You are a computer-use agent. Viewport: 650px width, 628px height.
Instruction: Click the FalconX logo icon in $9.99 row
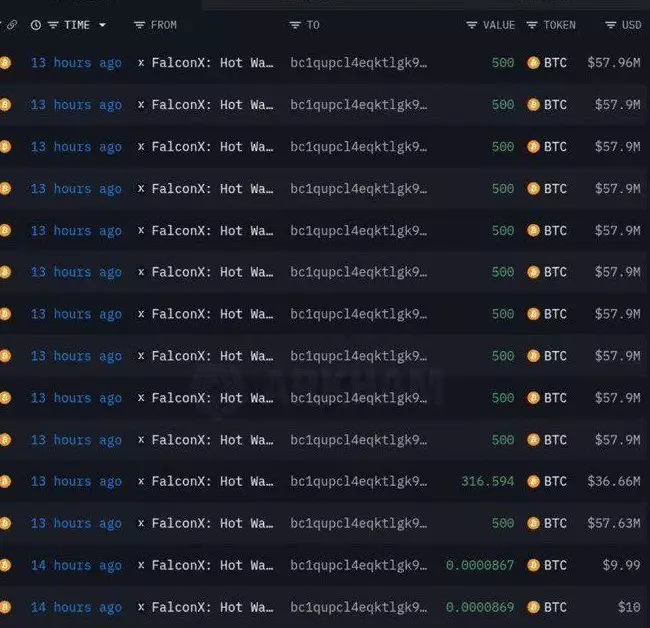(x=141, y=565)
